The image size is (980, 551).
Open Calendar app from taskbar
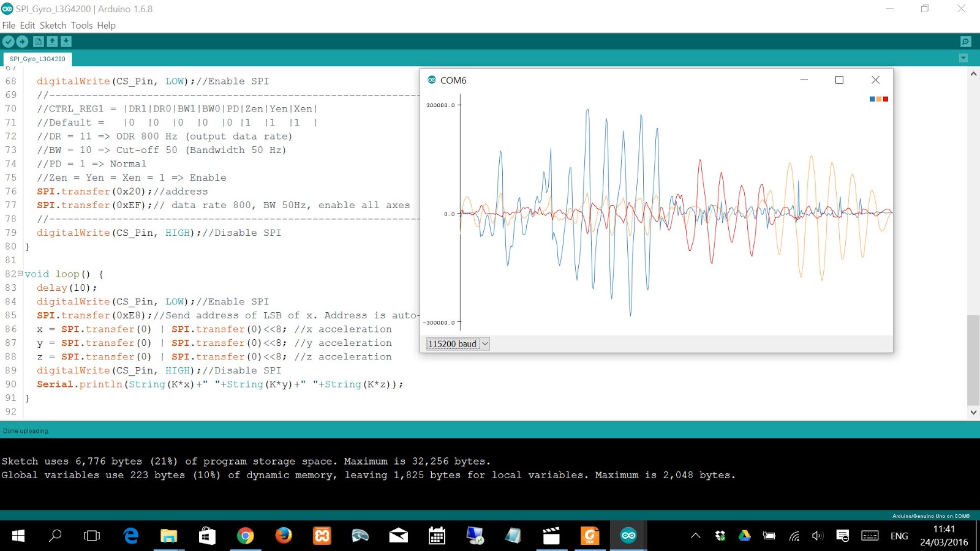437,536
